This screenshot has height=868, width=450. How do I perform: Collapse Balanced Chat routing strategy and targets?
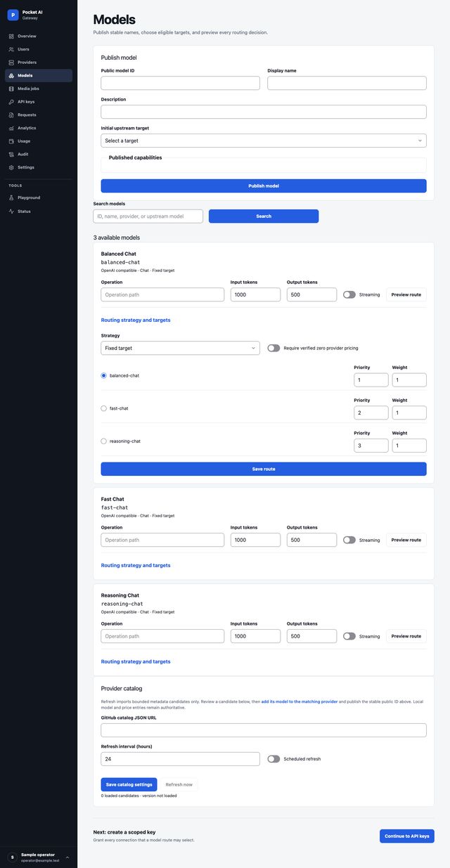[x=136, y=320]
